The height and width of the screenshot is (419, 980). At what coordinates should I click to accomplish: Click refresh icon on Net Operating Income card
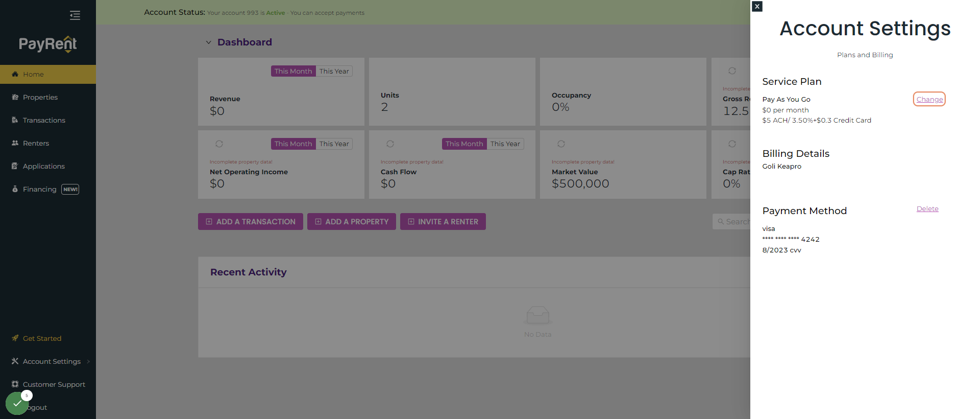pyautogui.click(x=219, y=144)
